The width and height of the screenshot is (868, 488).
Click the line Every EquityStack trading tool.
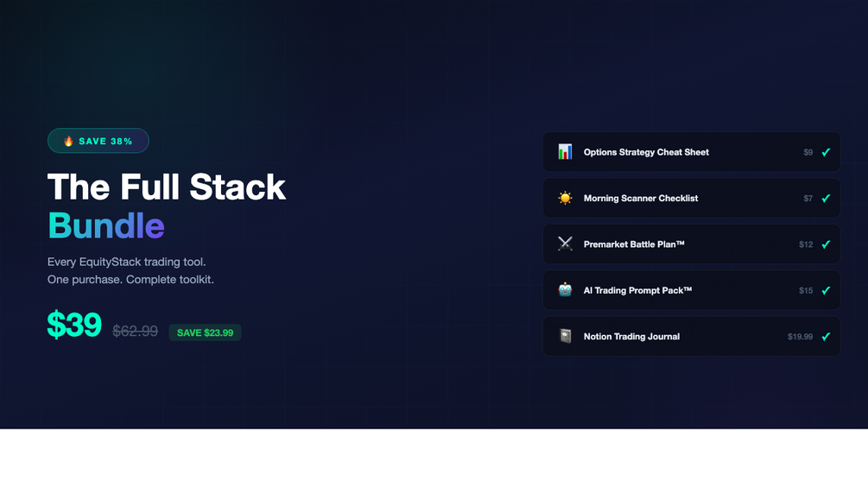126,262
